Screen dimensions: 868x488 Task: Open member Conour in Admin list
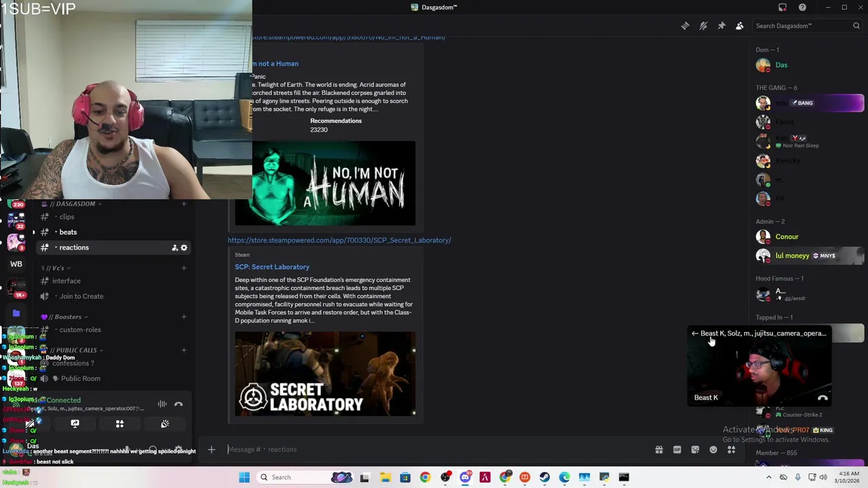(808, 237)
